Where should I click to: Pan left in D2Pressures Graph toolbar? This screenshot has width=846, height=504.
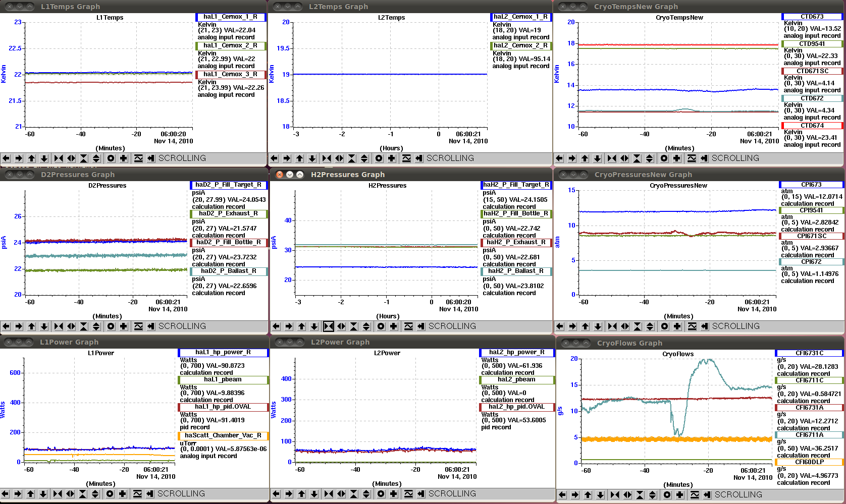point(6,326)
